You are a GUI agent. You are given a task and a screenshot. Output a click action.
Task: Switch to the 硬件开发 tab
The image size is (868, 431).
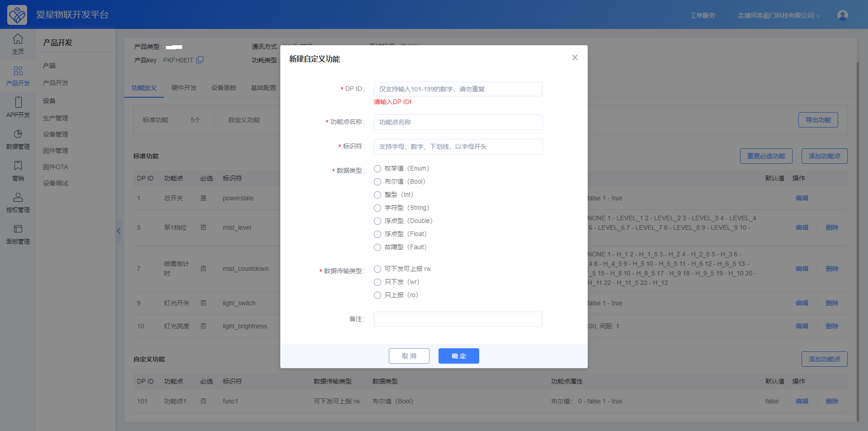point(184,88)
